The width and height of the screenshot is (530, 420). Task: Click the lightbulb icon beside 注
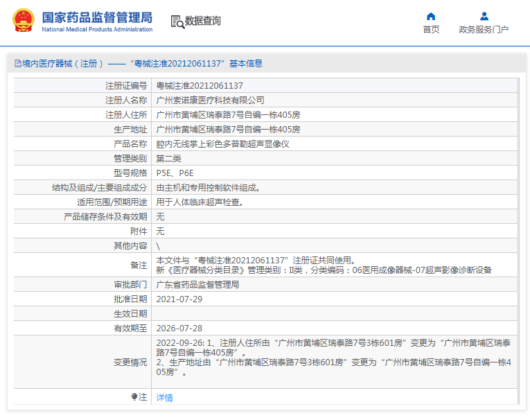point(134,397)
